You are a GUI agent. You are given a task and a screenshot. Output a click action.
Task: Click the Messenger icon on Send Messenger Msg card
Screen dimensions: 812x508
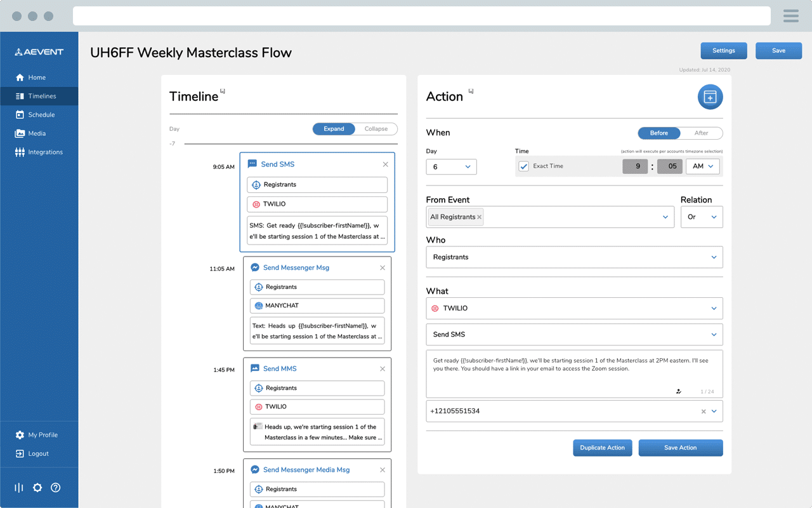[255, 267]
